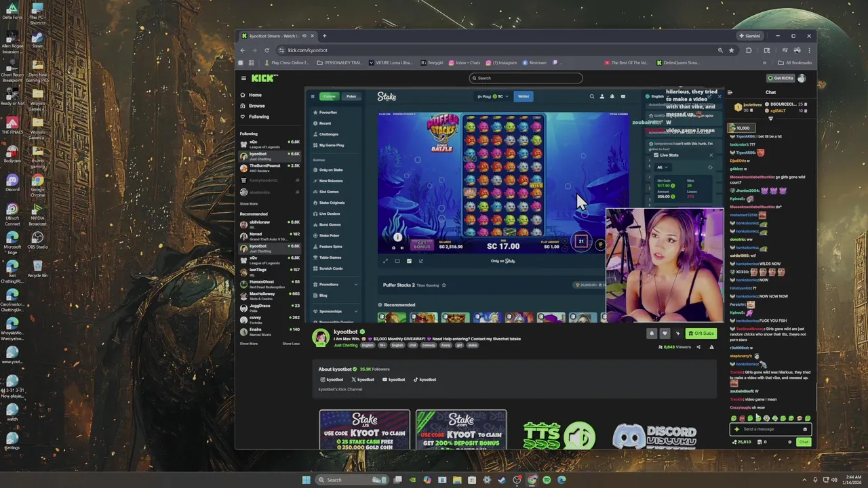Expand Recommended list with bottom Show More
The height and width of the screenshot is (488, 868).
[x=248, y=344]
